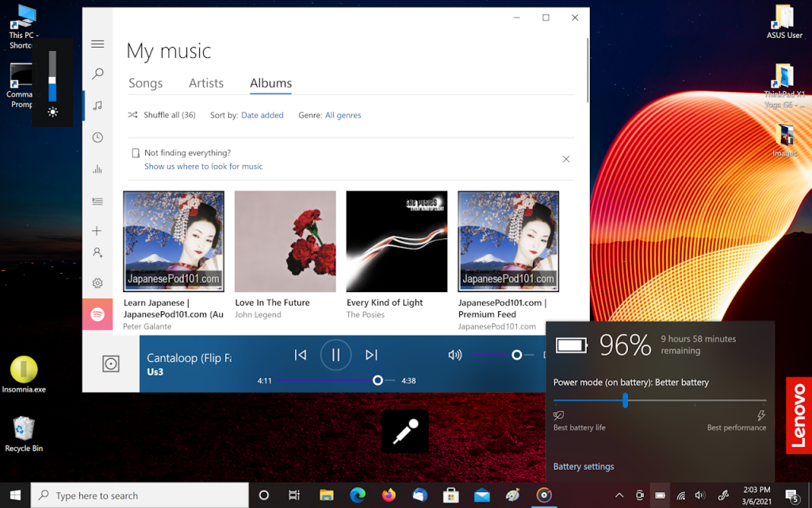Show hidden tray icons chevron

[619, 495]
